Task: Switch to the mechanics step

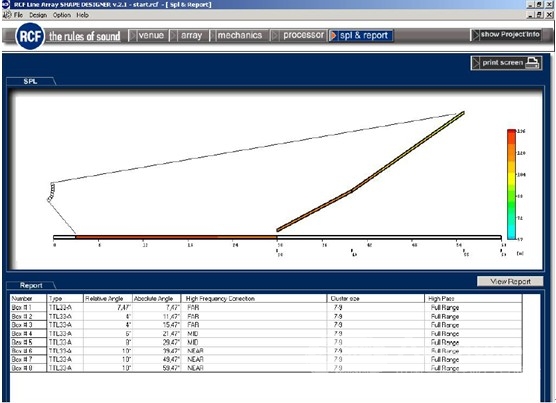Action: click(240, 35)
